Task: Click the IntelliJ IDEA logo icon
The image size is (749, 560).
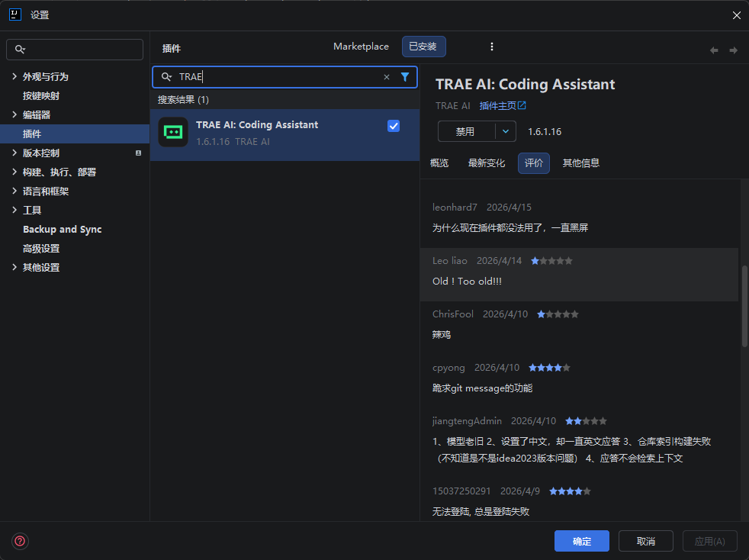Action: [15, 14]
